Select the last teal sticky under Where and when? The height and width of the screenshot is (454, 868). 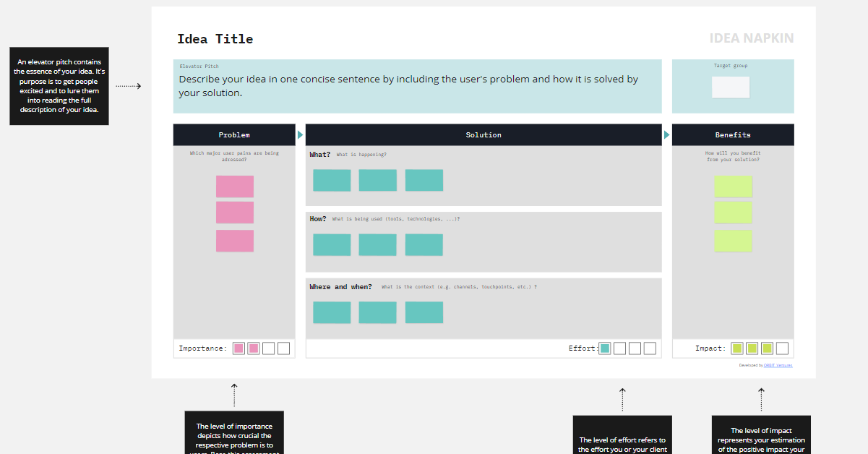(x=424, y=312)
